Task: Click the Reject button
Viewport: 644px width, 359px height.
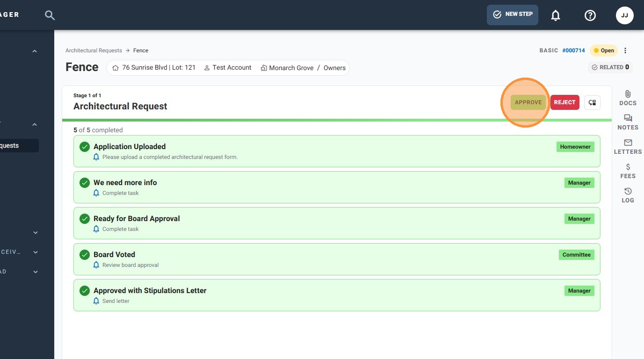Action: 564,102
